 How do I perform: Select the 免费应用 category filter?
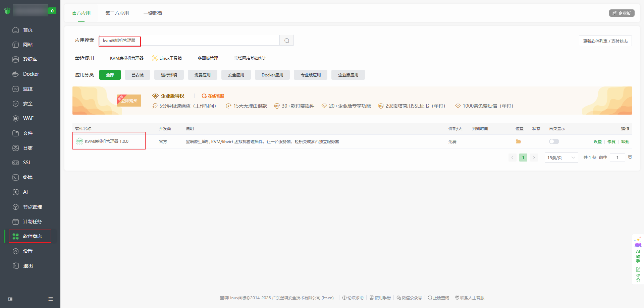(x=203, y=75)
